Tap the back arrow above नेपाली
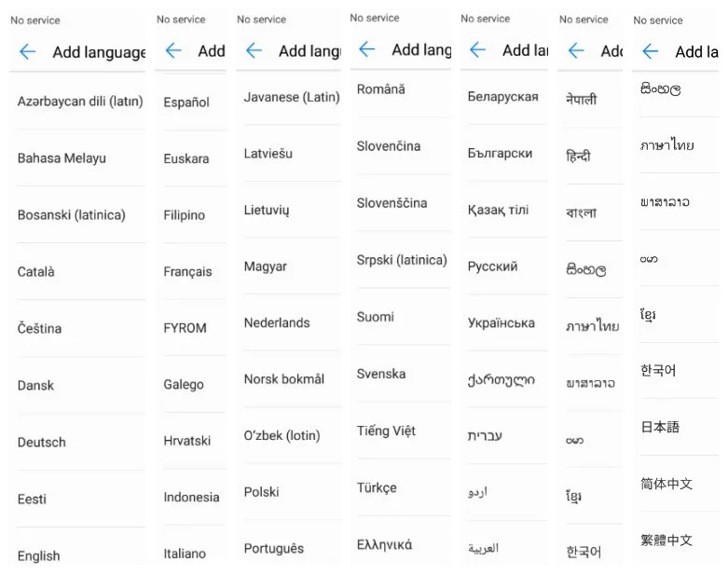Image resolution: width=728 pixels, height=575 pixels. coord(576,50)
